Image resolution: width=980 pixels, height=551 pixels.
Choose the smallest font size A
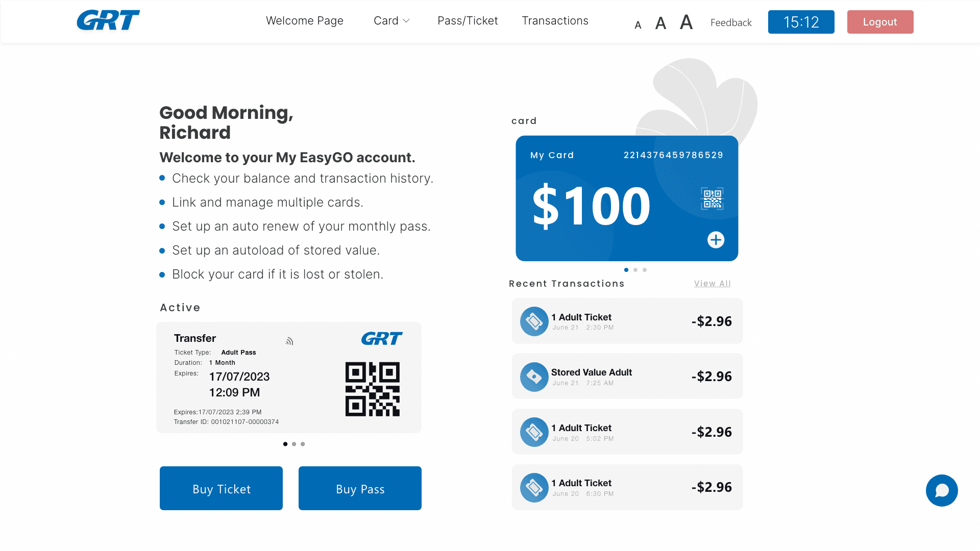[x=638, y=25]
